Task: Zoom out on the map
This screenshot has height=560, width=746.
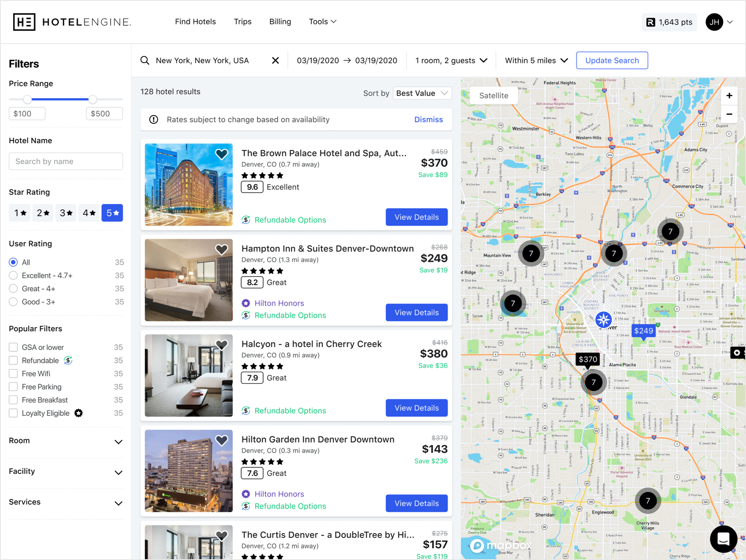Action: [729, 114]
